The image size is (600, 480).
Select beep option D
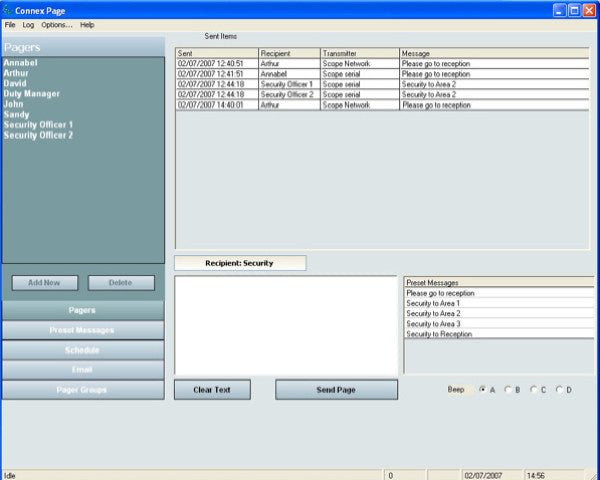pyautogui.click(x=559, y=389)
